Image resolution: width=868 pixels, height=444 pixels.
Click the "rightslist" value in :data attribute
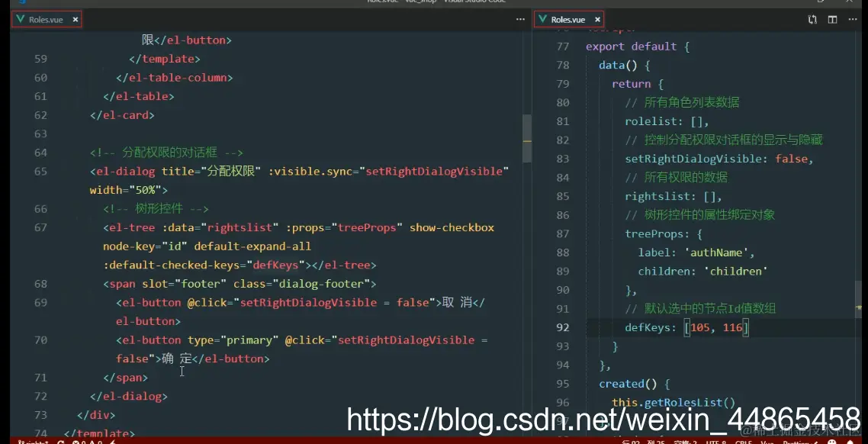(240, 227)
